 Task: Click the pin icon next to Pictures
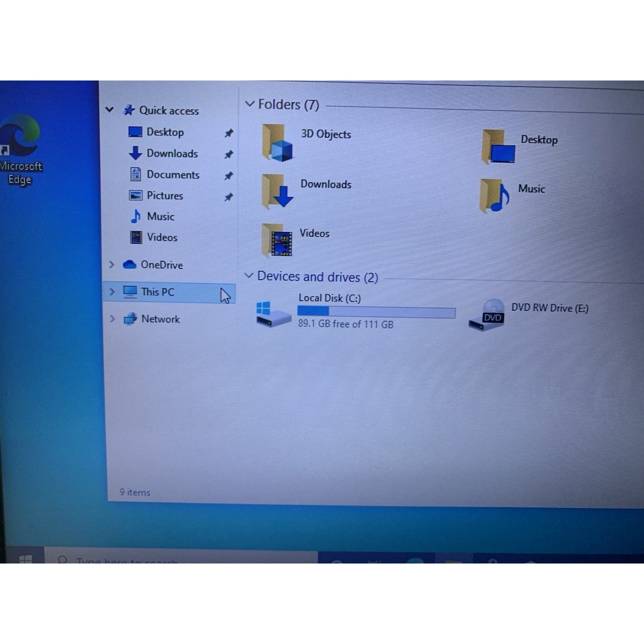(229, 197)
